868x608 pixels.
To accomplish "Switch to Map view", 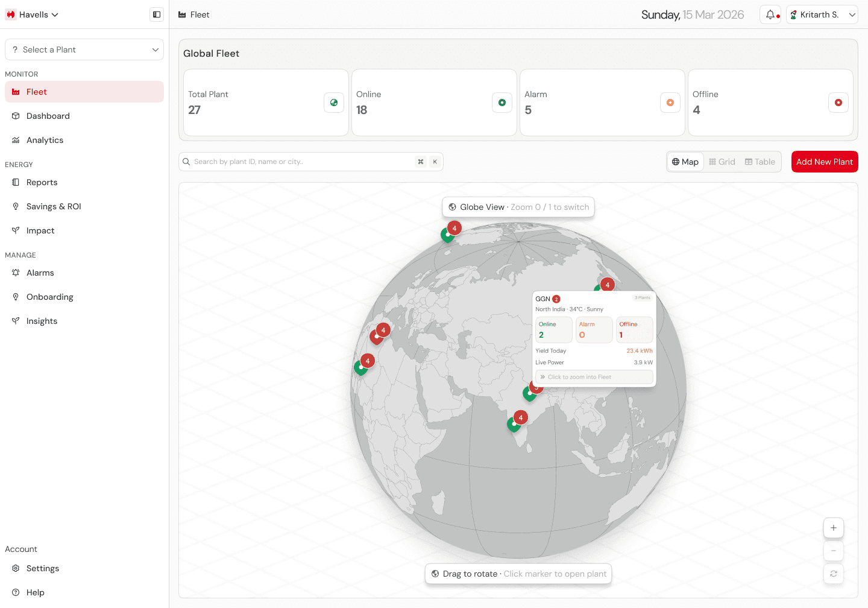I will coord(685,162).
